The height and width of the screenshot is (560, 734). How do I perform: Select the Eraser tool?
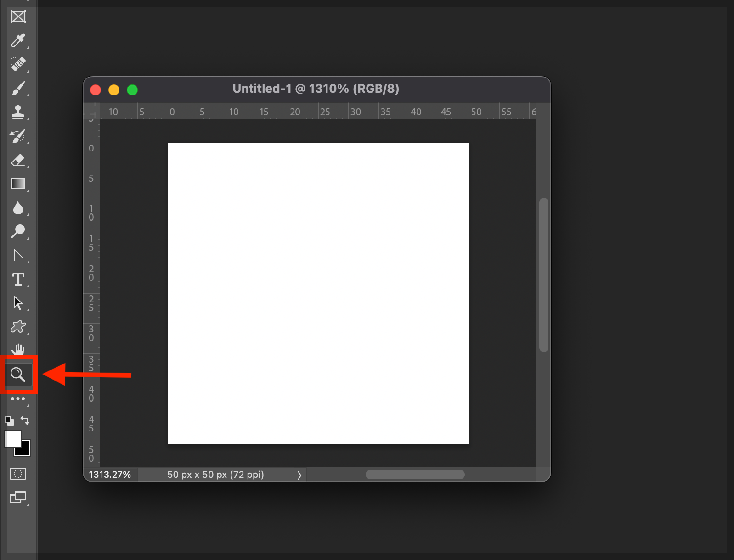tap(18, 160)
